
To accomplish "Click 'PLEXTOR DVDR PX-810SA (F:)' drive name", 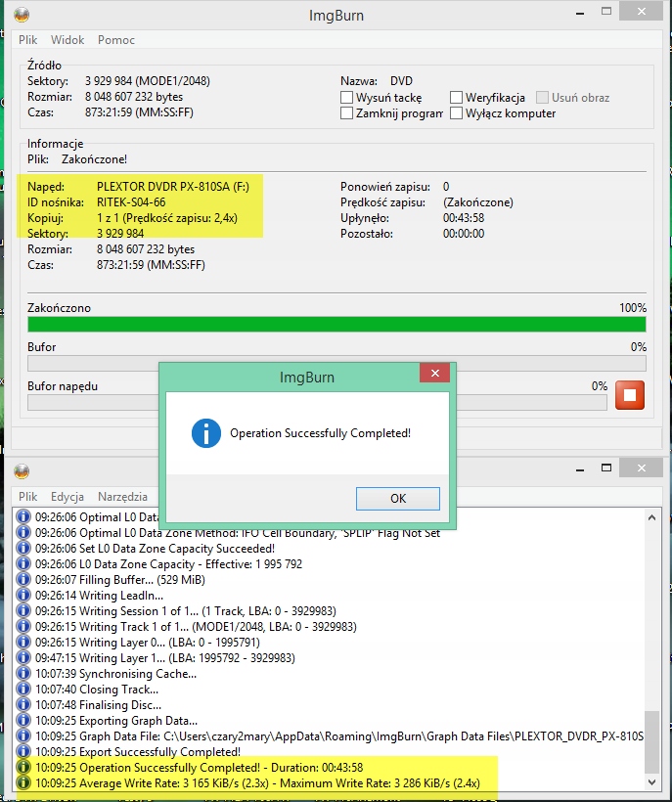I will (x=173, y=187).
